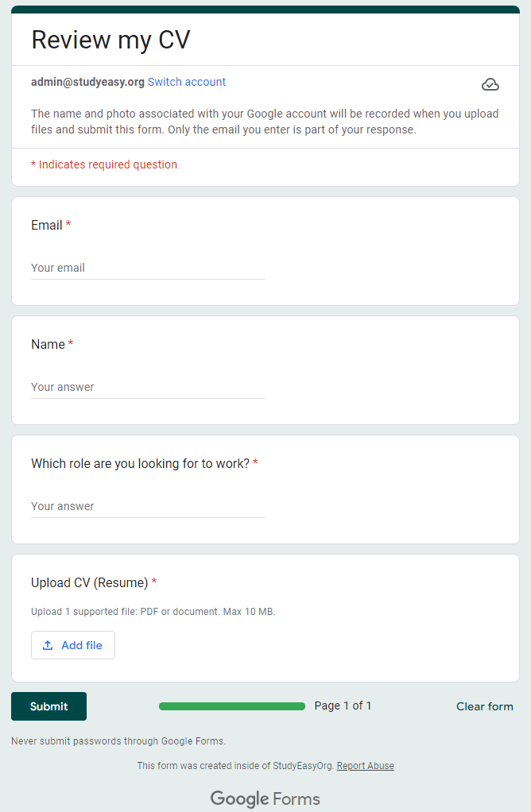
Task: Click the Page 1 of 1 label
Action: click(343, 706)
